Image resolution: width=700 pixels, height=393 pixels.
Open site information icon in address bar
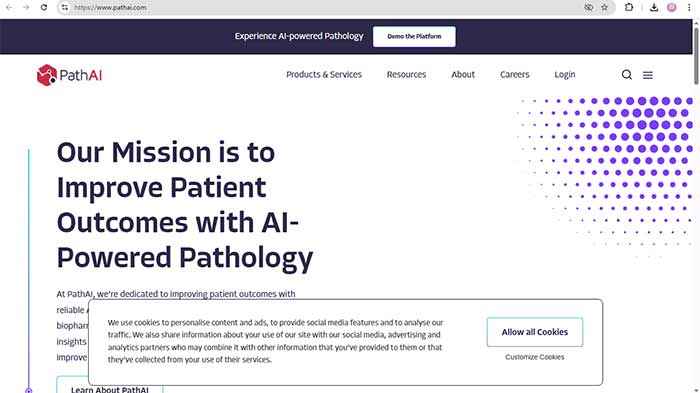pyautogui.click(x=65, y=7)
